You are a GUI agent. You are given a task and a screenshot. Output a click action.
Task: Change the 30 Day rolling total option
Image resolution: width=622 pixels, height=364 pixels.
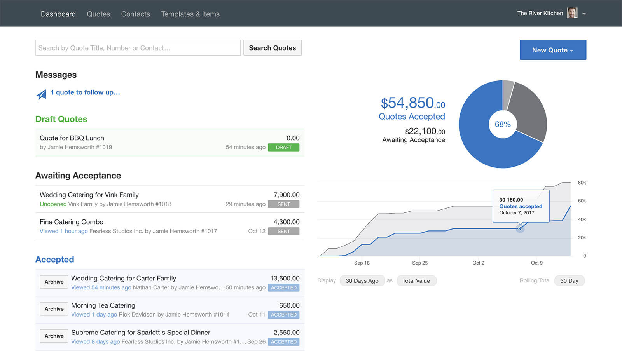tap(569, 280)
